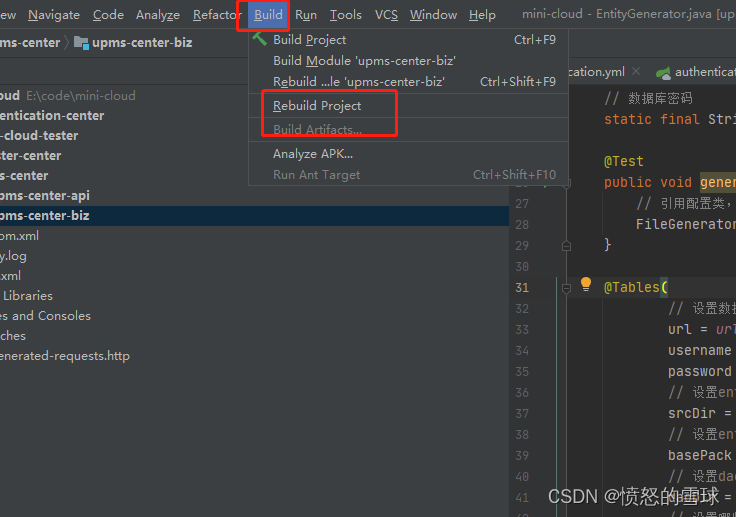
Task: Open the generated-requests.http file
Action: [64, 355]
